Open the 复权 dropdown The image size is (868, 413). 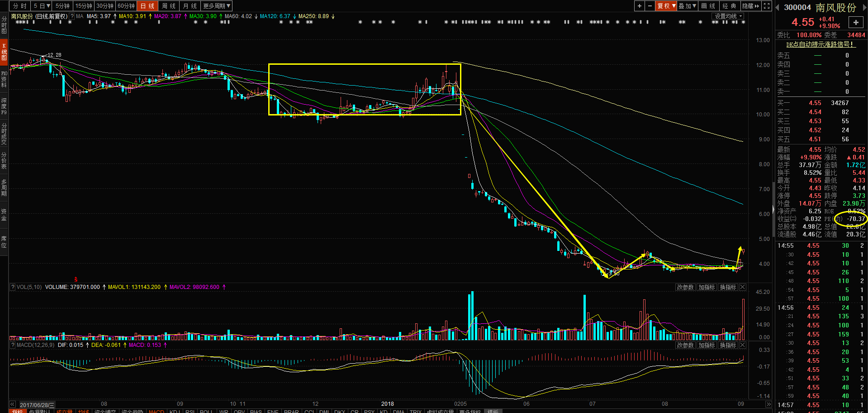pyautogui.click(x=666, y=6)
